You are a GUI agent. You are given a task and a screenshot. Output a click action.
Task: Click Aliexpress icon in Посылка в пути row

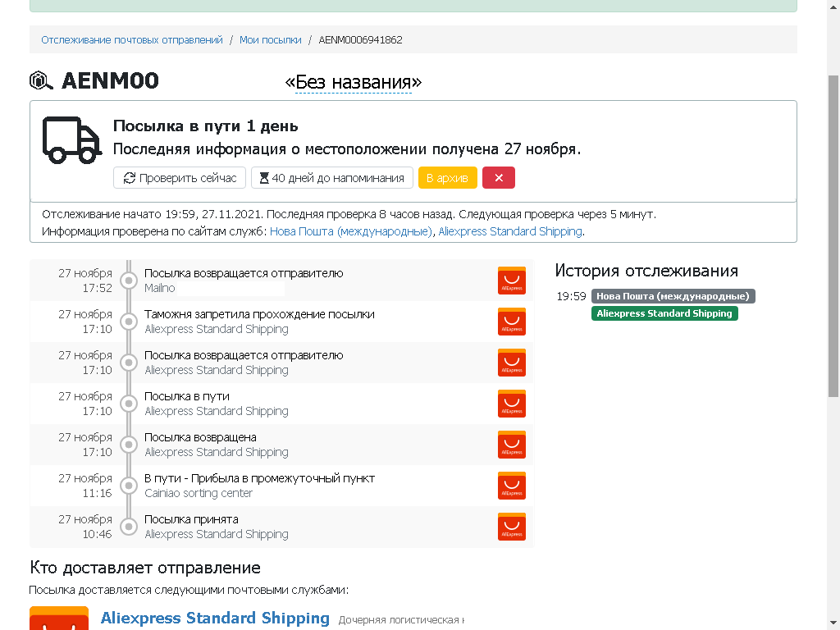coord(512,404)
